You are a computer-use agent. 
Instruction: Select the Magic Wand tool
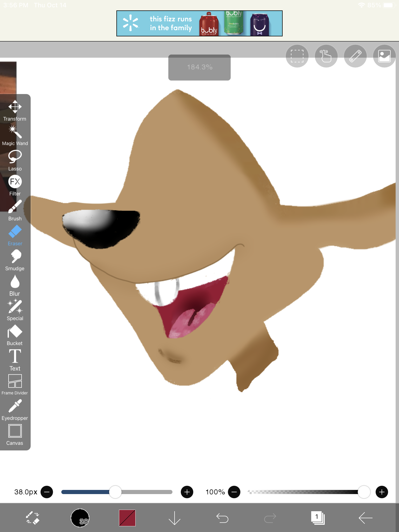tap(15, 135)
